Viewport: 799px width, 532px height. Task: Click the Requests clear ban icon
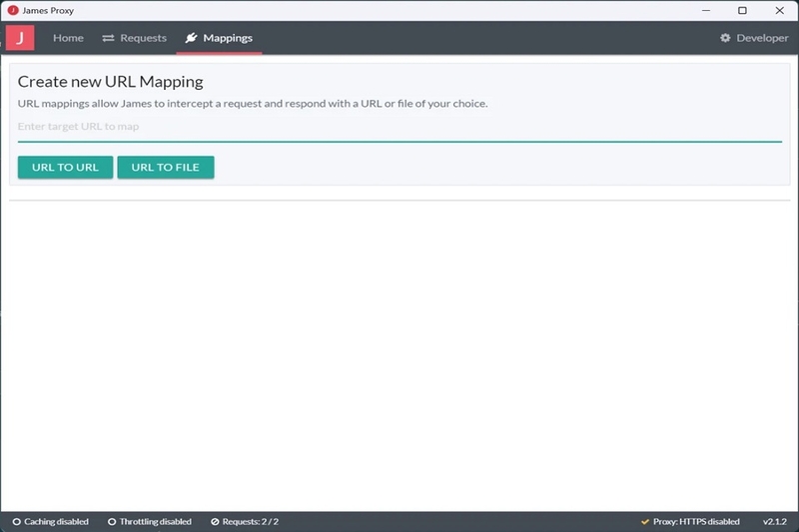coord(215,522)
